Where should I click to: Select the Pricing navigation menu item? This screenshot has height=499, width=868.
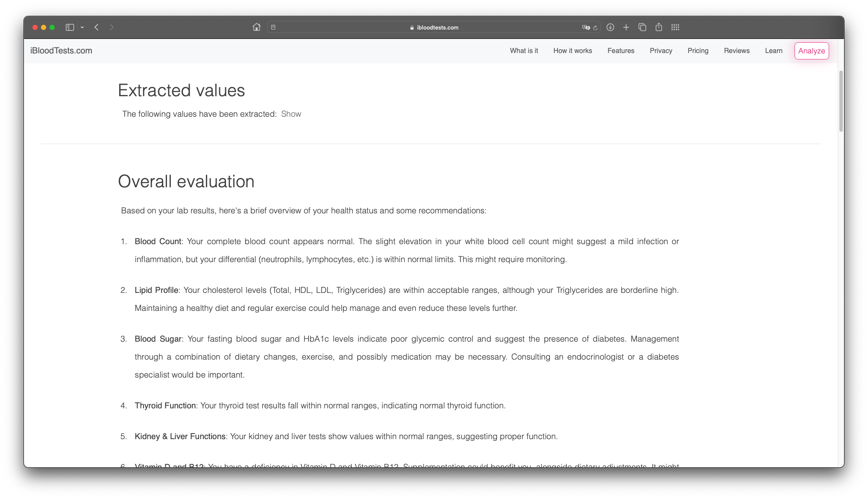pyautogui.click(x=698, y=51)
